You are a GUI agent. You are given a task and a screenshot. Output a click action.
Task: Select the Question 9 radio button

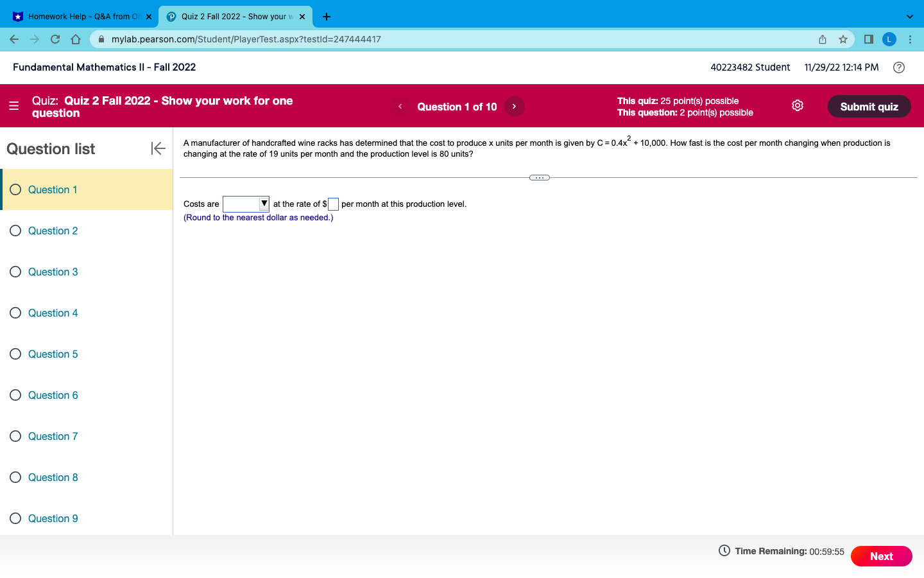point(15,518)
